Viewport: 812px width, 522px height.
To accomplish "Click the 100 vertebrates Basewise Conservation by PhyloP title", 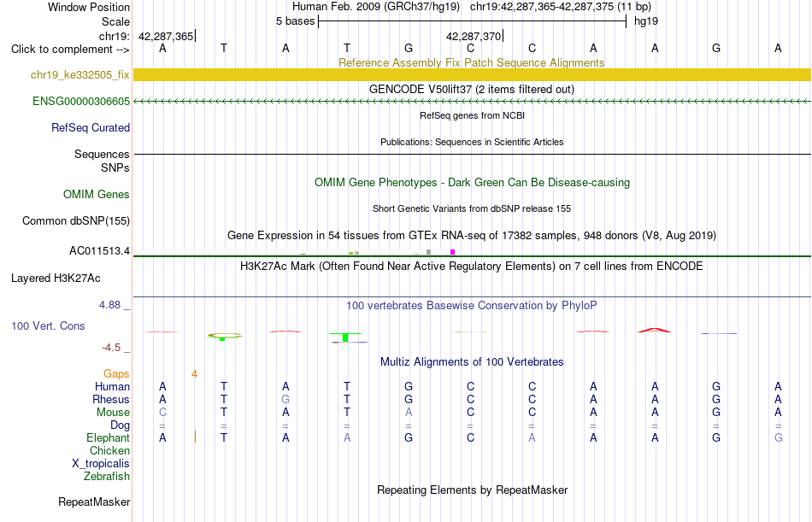I will pyautogui.click(x=471, y=306).
